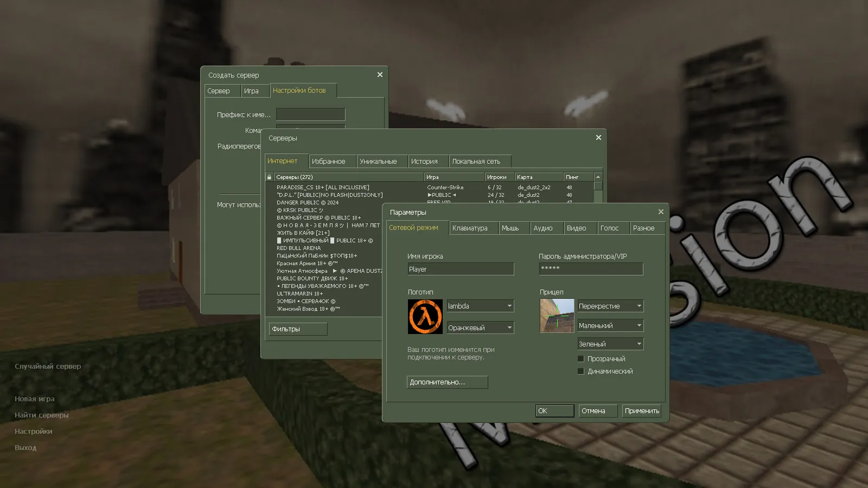This screenshot has height=488, width=868.
Task: Open the Избранное servers tab
Action: point(329,162)
